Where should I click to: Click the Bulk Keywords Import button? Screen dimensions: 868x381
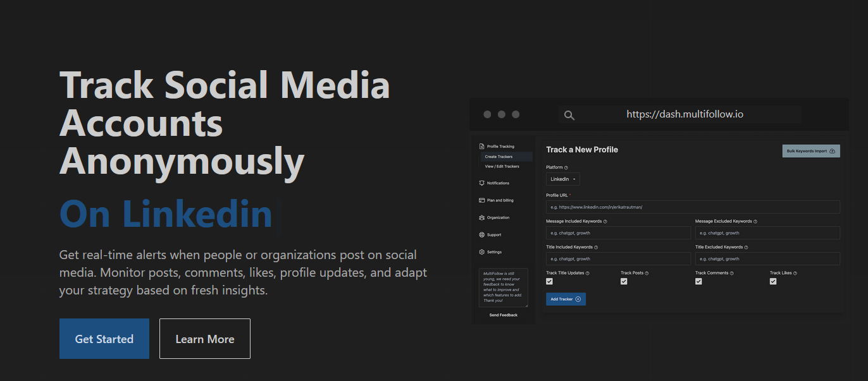[811, 151]
